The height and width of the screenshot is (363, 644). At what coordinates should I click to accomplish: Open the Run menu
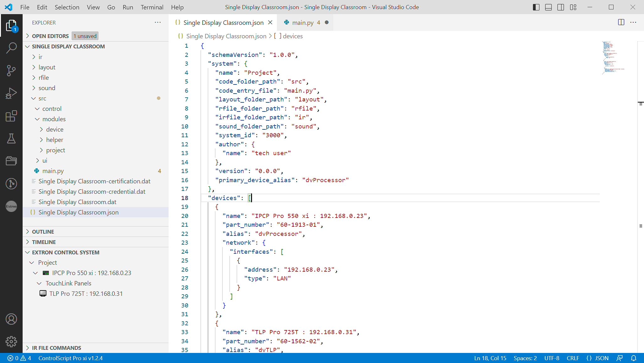[x=128, y=7]
